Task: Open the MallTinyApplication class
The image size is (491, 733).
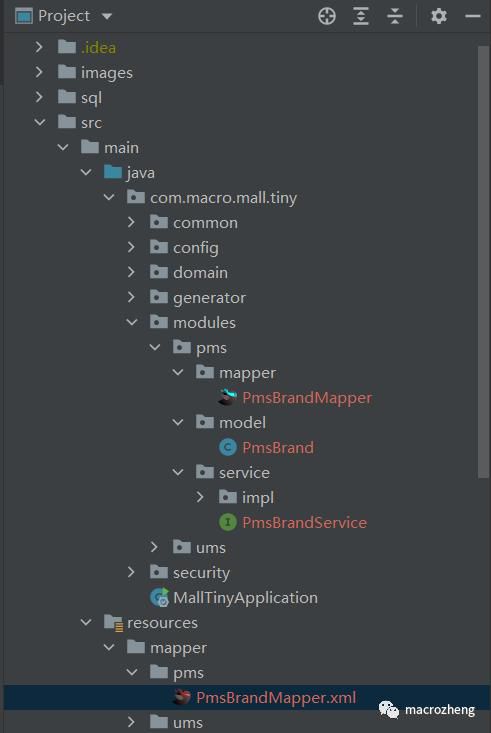Action: (x=245, y=597)
